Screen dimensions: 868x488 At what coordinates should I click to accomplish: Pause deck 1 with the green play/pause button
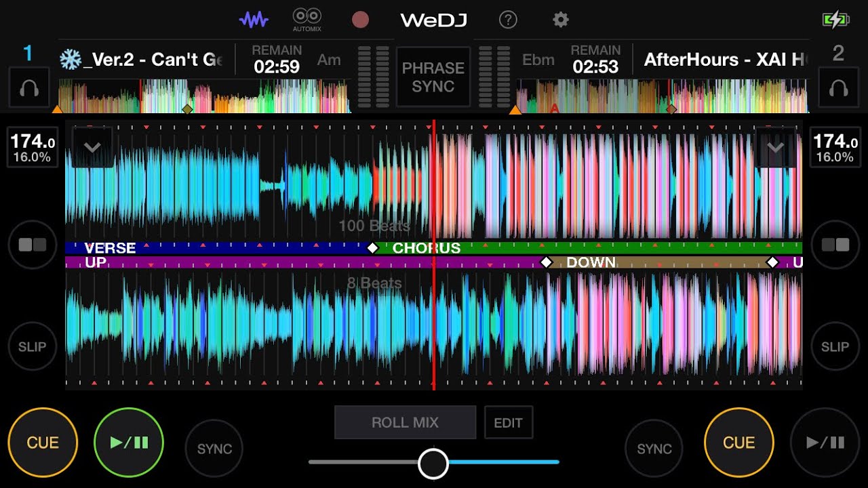(x=129, y=443)
